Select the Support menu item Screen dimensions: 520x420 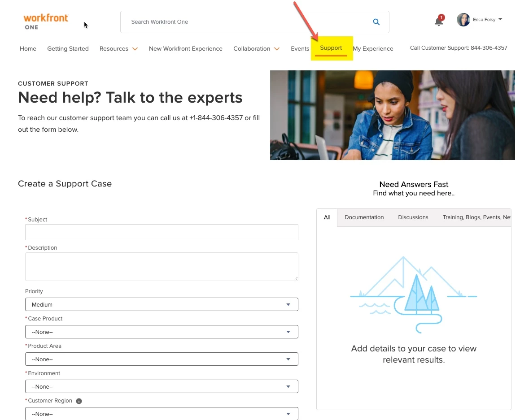coord(331,48)
